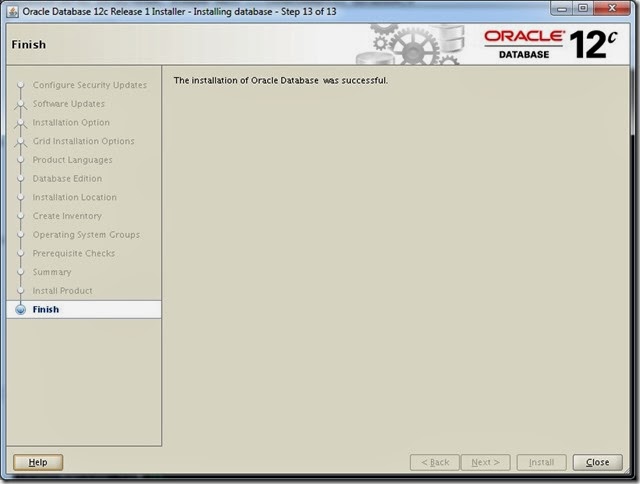Select Install Product step

point(62,291)
